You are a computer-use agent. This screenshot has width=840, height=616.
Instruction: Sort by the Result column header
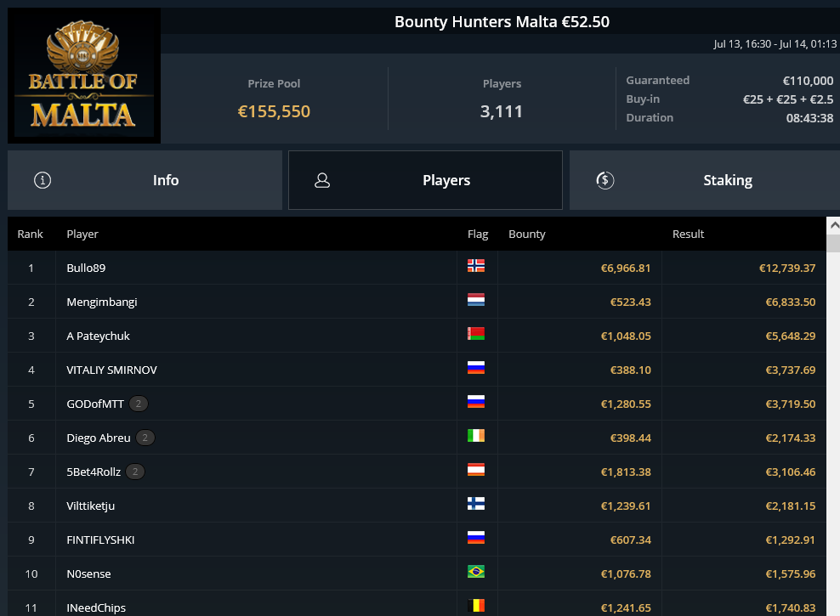(688, 234)
